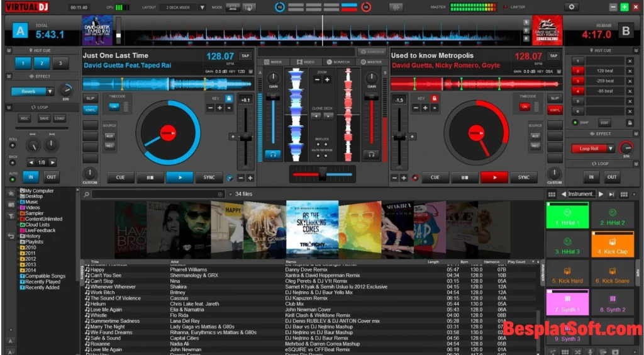Select next sampler bank with the right arrow by Instrument
Image resolution: width=644 pixels, height=355 pixels.
(x=601, y=194)
